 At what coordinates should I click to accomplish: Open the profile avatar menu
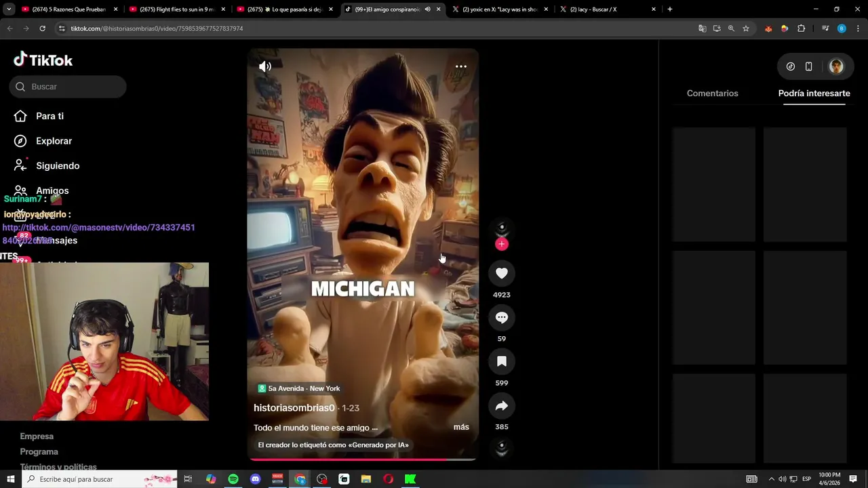click(x=836, y=66)
